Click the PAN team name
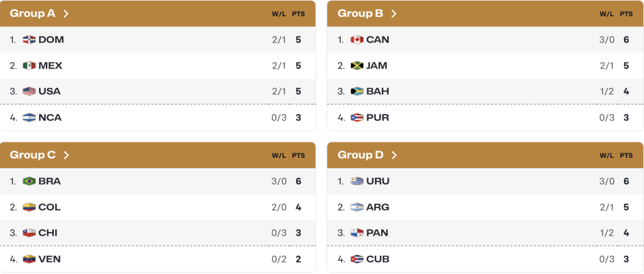 click(377, 233)
